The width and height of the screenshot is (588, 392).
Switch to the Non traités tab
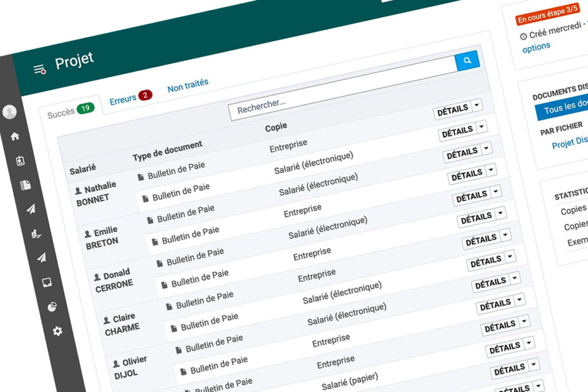[188, 86]
